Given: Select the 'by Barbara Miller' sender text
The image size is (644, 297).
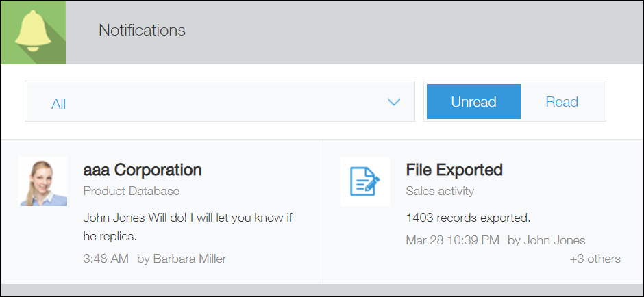Looking at the screenshot, I should [x=182, y=259].
